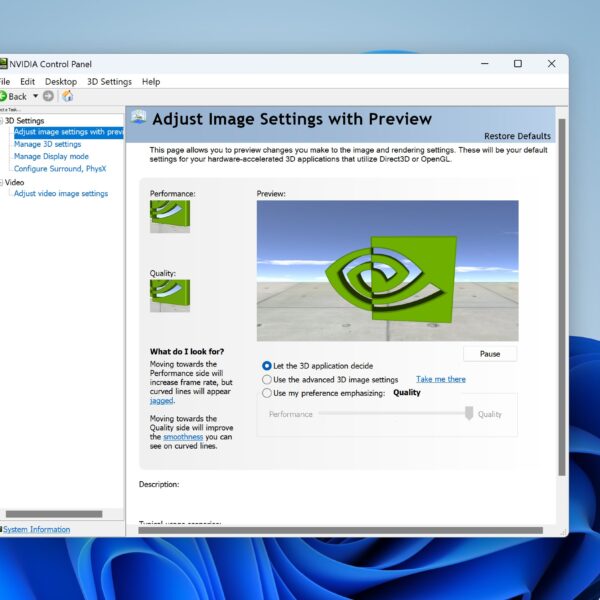Maximize the NVIDIA Control Panel window

pyautogui.click(x=518, y=64)
